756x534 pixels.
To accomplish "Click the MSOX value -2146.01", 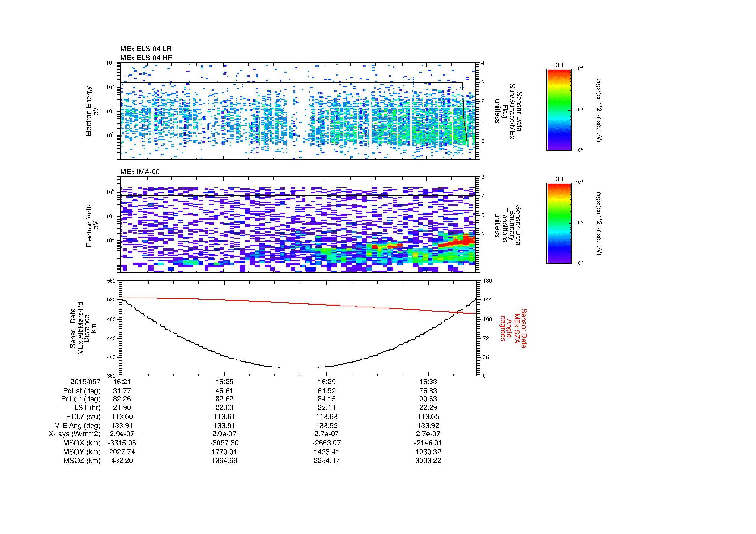I will (428, 443).
